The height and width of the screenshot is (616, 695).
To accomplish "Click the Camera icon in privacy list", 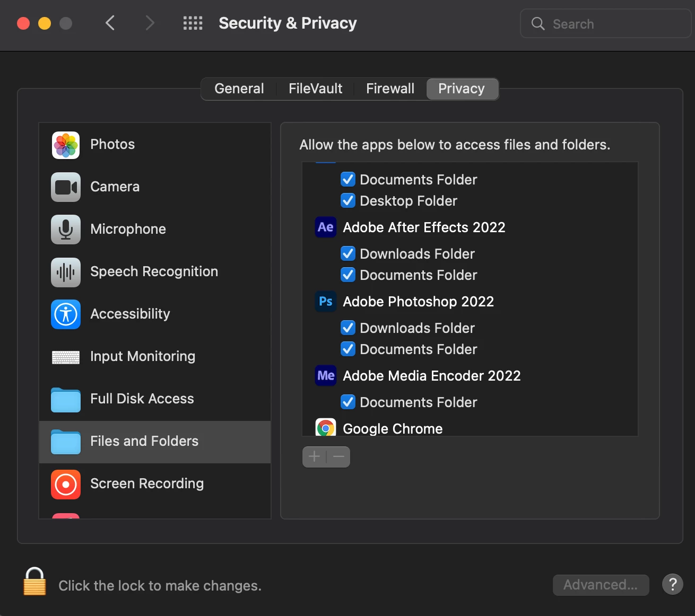I will tap(66, 187).
